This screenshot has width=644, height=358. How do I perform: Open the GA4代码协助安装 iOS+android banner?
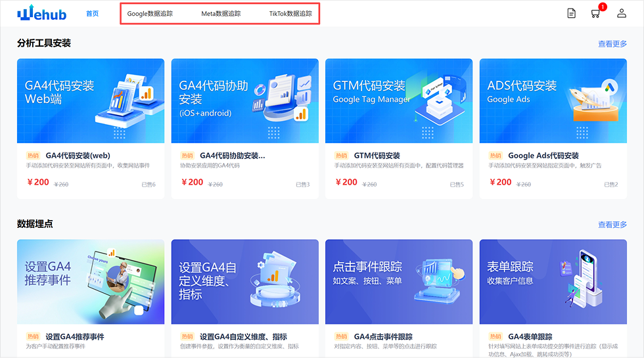[x=244, y=101]
